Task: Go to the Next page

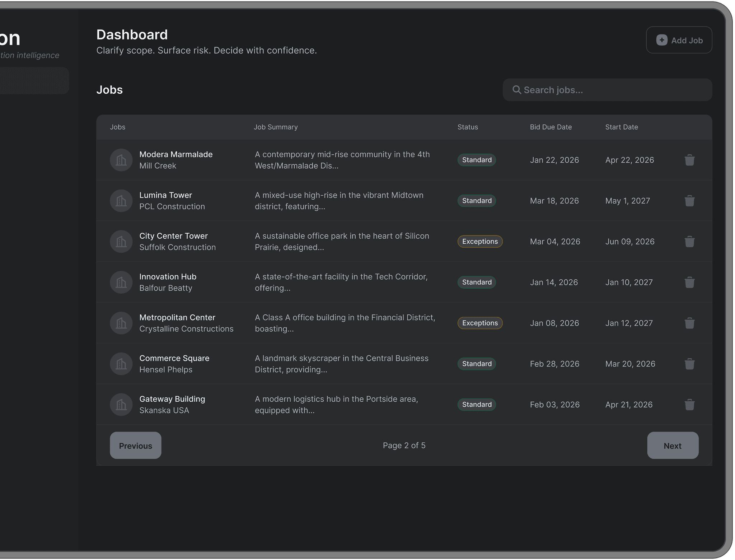Action: pyautogui.click(x=673, y=445)
